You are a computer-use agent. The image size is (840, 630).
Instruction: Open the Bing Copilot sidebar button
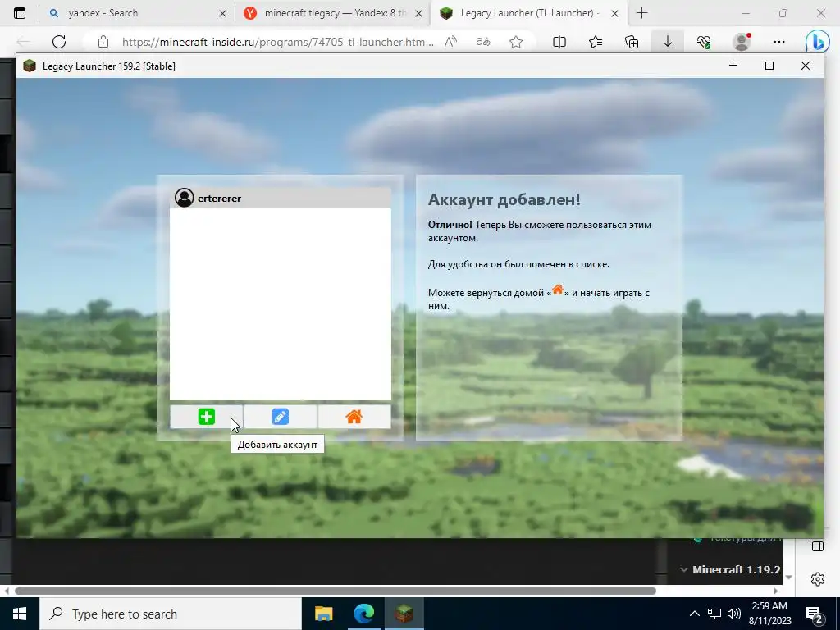click(x=817, y=42)
